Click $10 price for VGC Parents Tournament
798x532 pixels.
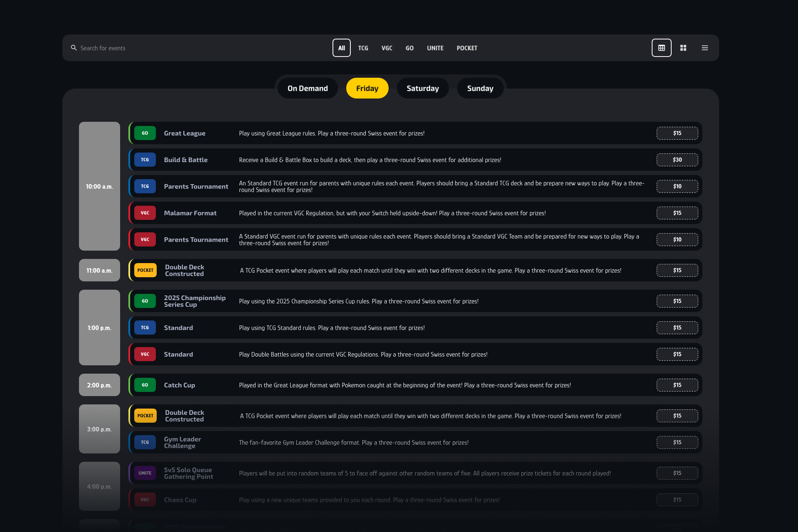(677, 239)
